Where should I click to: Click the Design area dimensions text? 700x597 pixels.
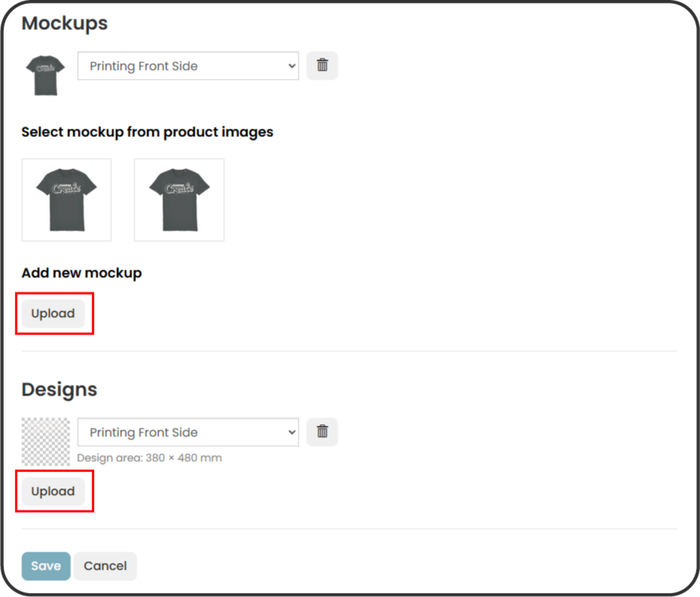(x=149, y=458)
